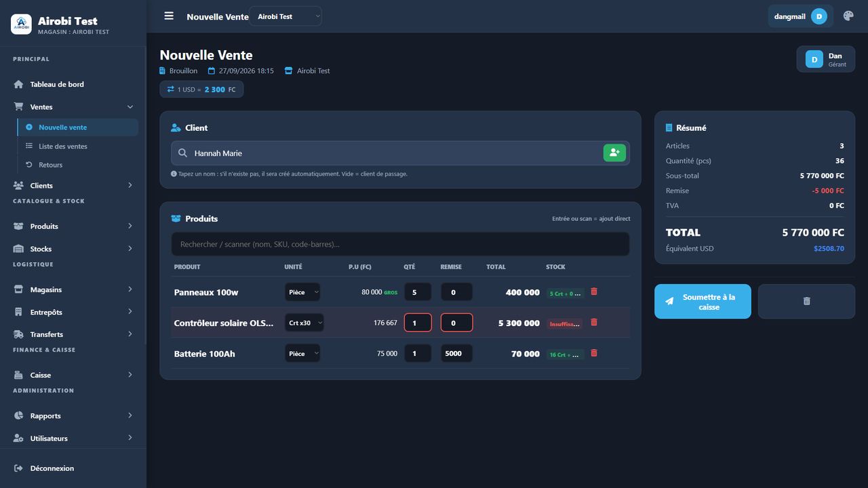Click the add new client icon button
Viewport: 868px width, 488px height.
[x=614, y=153]
